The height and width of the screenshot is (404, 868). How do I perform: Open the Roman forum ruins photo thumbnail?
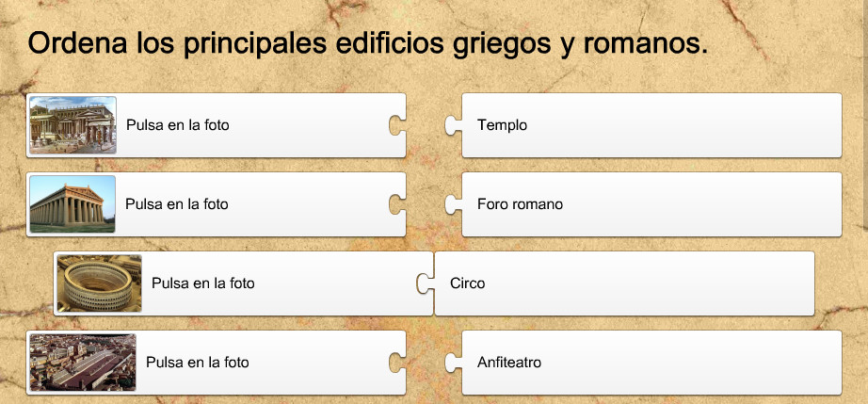point(72,125)
